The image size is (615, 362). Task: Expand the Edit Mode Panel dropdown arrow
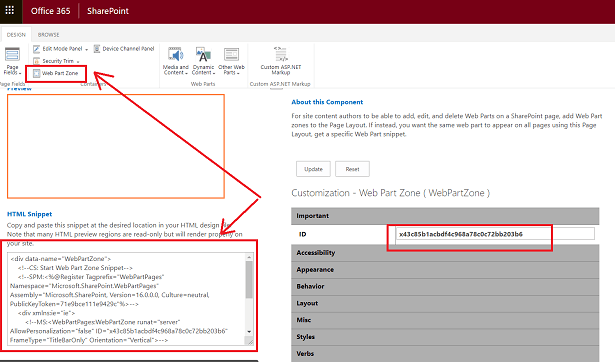click(86, 49)
